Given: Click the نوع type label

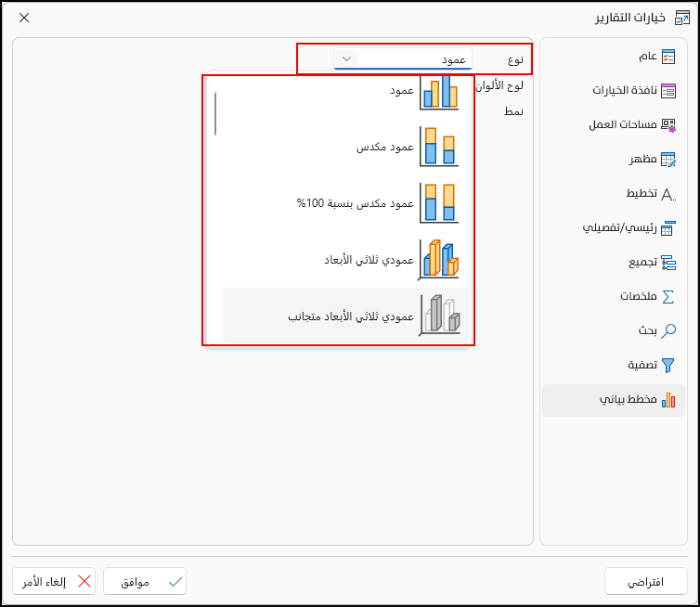Looking at the screenshot, I should tap(515, 59).
